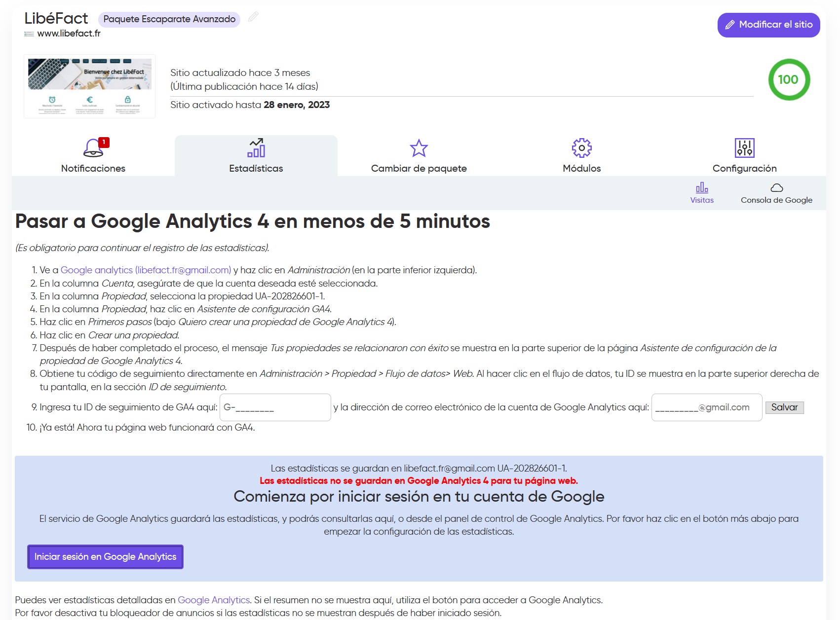Focus the GA4 tracking ID field

tap(275, 407)
